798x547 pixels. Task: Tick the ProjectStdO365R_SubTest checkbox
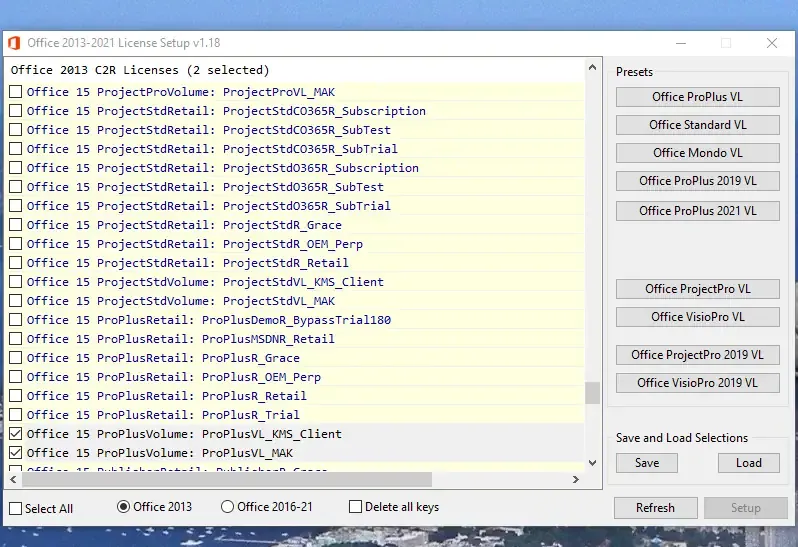(16, 187)
